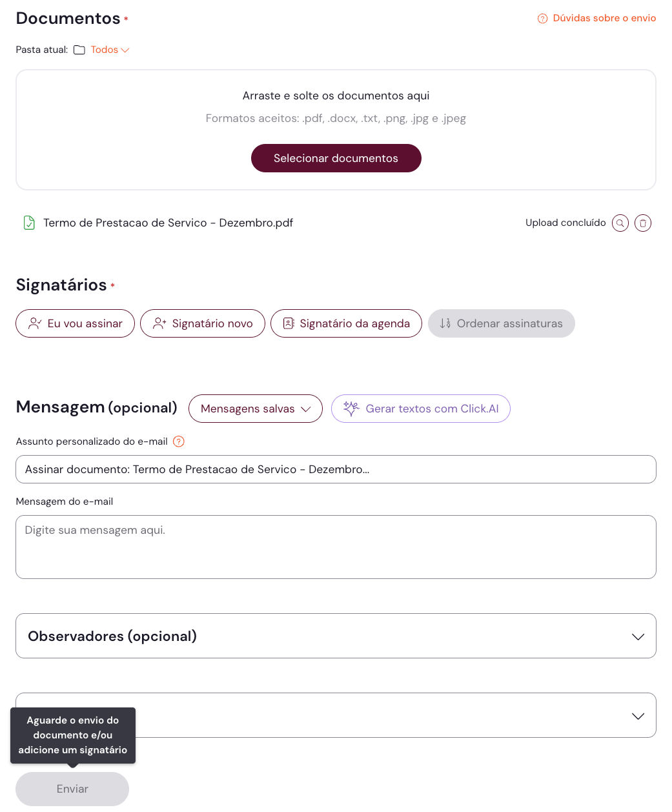Click the help icon next to email subject
The height and width of the screenshot is (812, 672).
179,442
